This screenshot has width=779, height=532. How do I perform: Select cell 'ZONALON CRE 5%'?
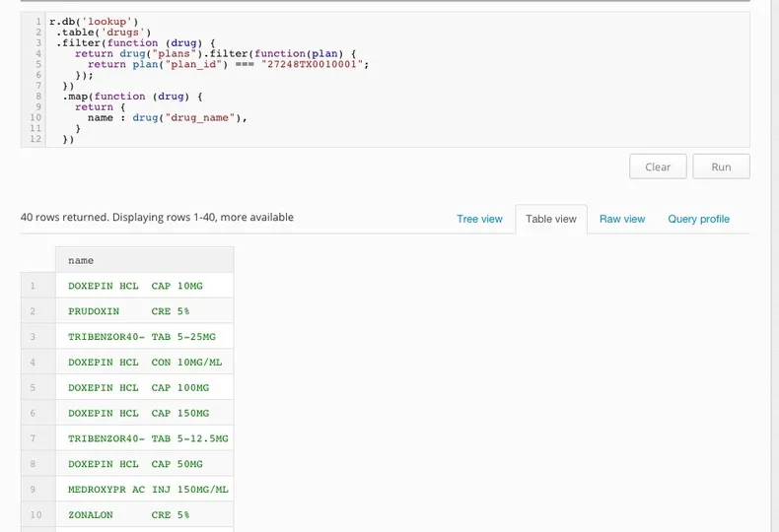(145, 514)
